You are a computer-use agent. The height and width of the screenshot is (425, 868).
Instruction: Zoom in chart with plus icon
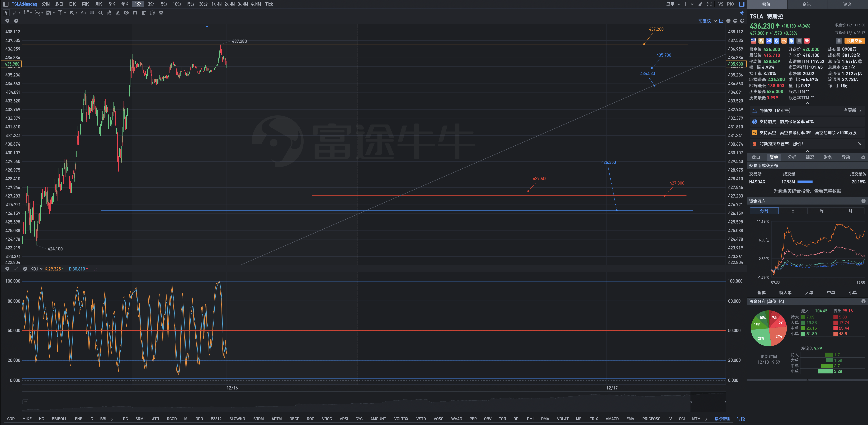742,21
